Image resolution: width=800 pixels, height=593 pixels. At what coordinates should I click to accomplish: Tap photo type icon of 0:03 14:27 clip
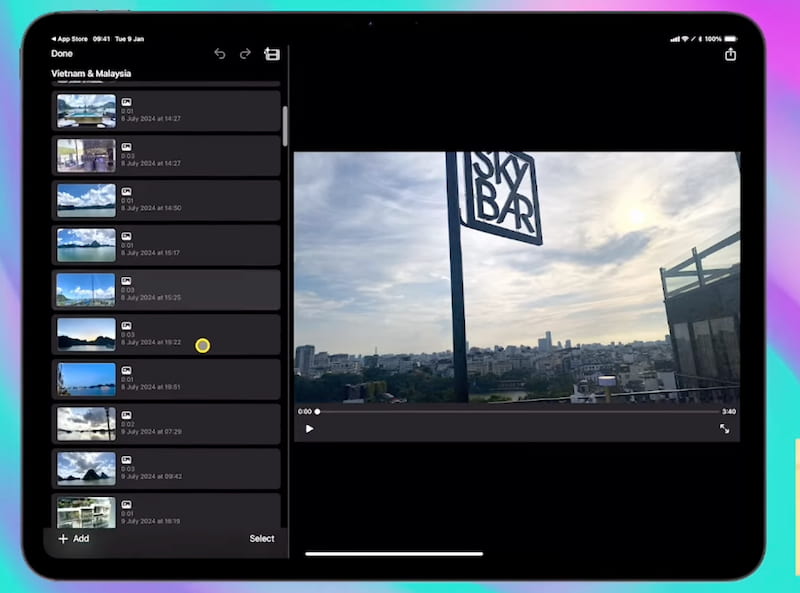127,147
